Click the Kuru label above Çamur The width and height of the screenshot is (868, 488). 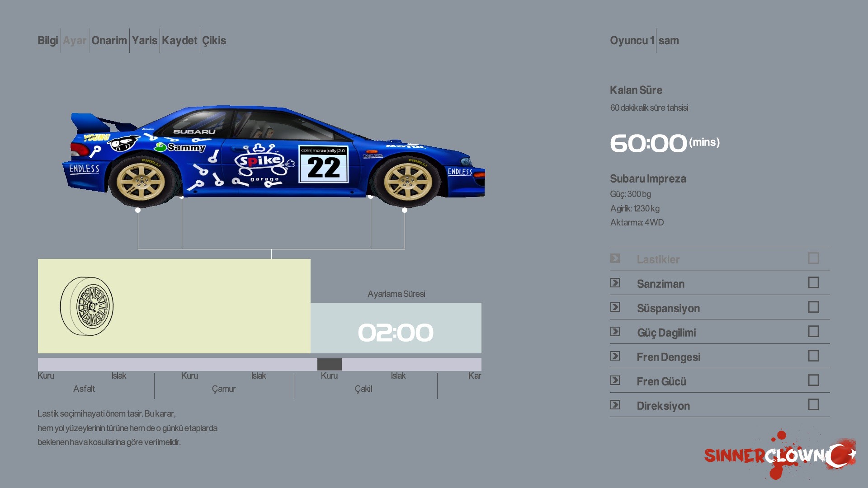tap(189, 375)
